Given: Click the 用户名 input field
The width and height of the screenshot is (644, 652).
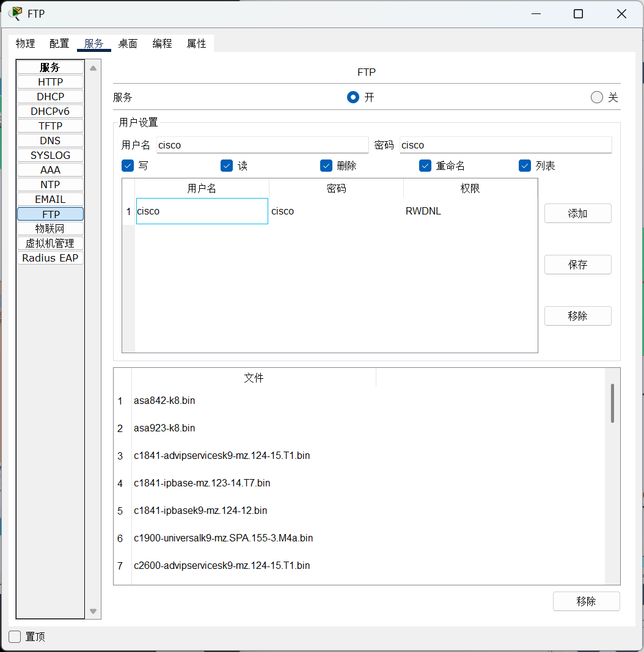Looking at the screenshot, I should (x=262, y=145).
